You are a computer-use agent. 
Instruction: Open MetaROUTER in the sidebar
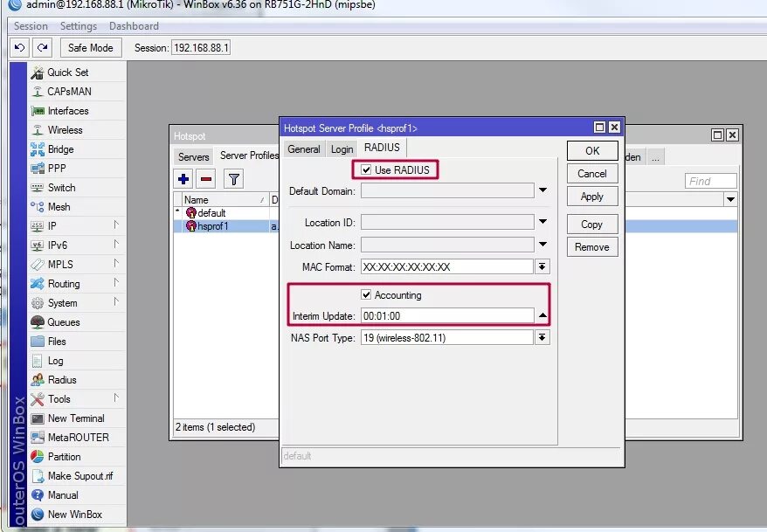(x=77, y=438)
